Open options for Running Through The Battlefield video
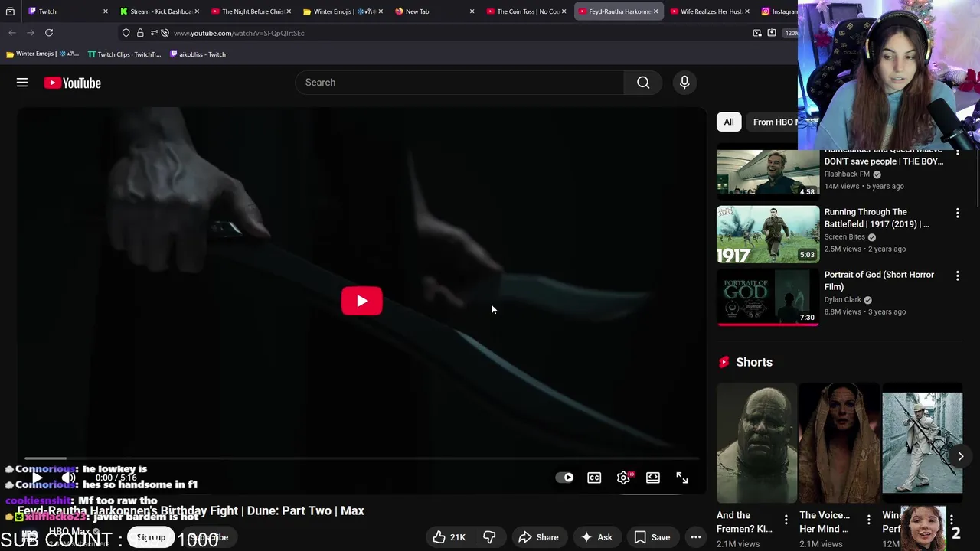Image resolution: width=980 pixels, height=551 pixels. 957,213
